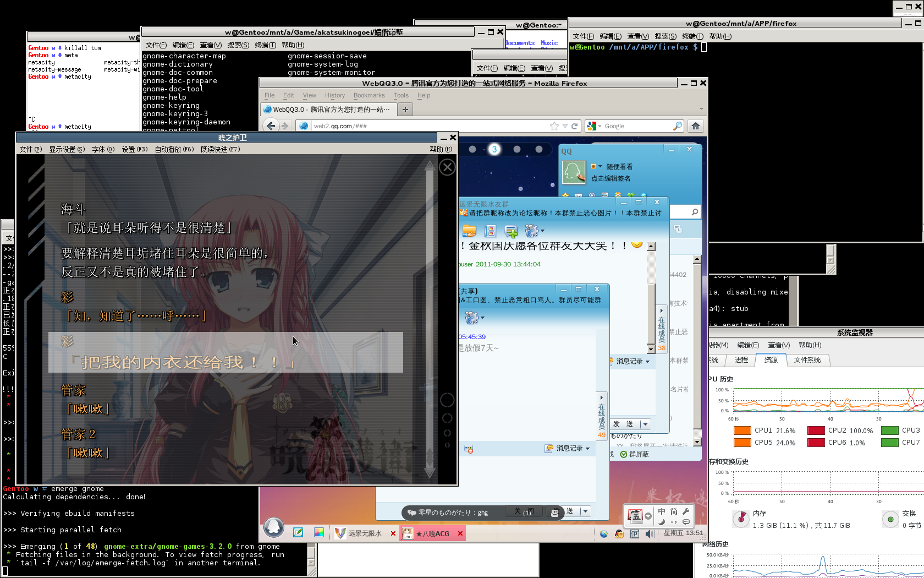The image size is (924, 578).
Task: Toggle the soft keyboard icon in IME panel
Action: point(686,522)
